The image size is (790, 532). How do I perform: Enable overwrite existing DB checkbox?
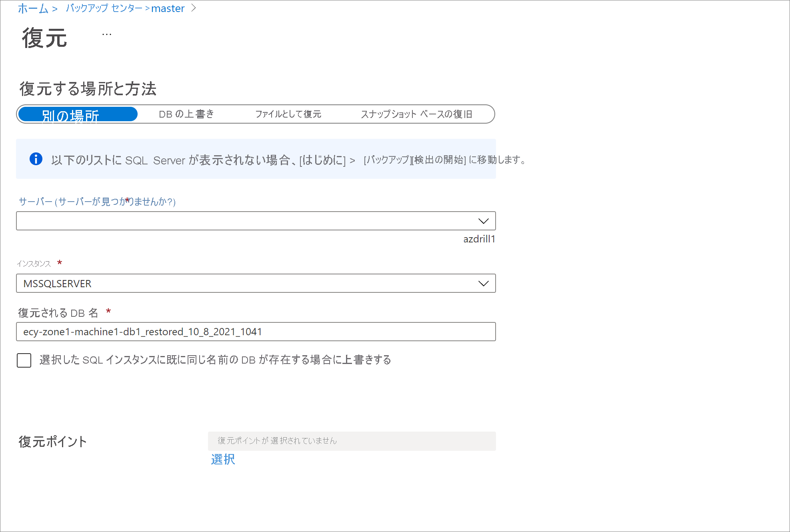click(x=24, y=360)
